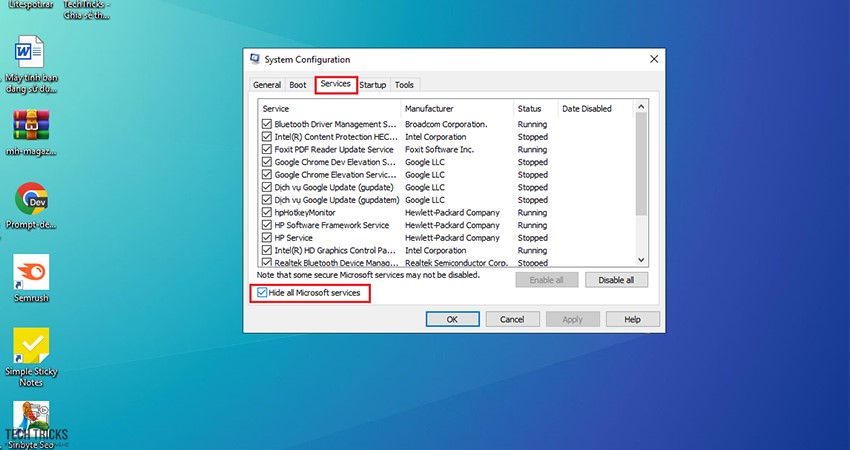Click 'Running' status in hpHotkeyMonitor row
The width and height of the screenshot is (850, 450).
[x=532, y=213]
